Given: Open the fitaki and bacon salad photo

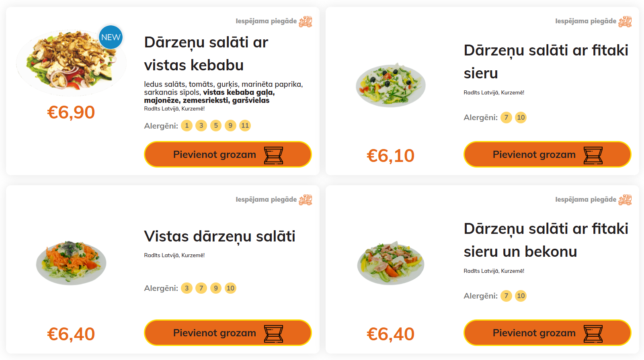Looking at the screenshot, I should tap(391, 263).
